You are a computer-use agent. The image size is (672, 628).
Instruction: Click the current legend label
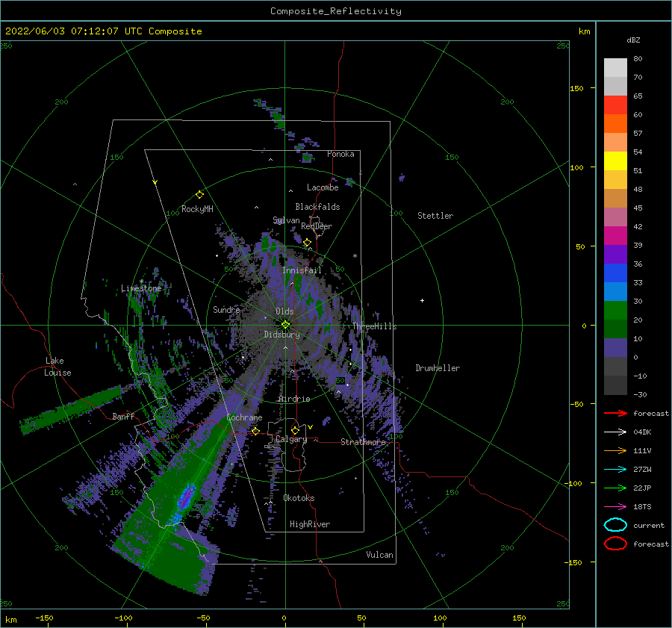click(x=649, y=525)
